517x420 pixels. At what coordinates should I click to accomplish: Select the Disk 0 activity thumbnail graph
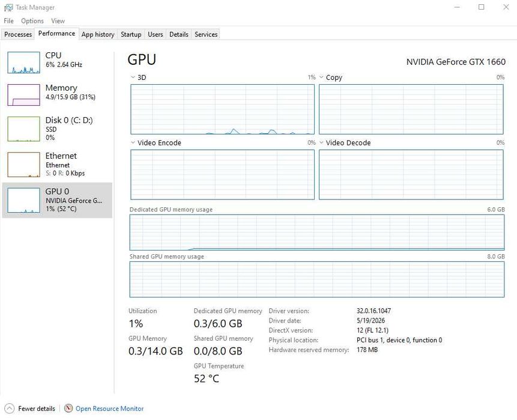click(24, 129)
